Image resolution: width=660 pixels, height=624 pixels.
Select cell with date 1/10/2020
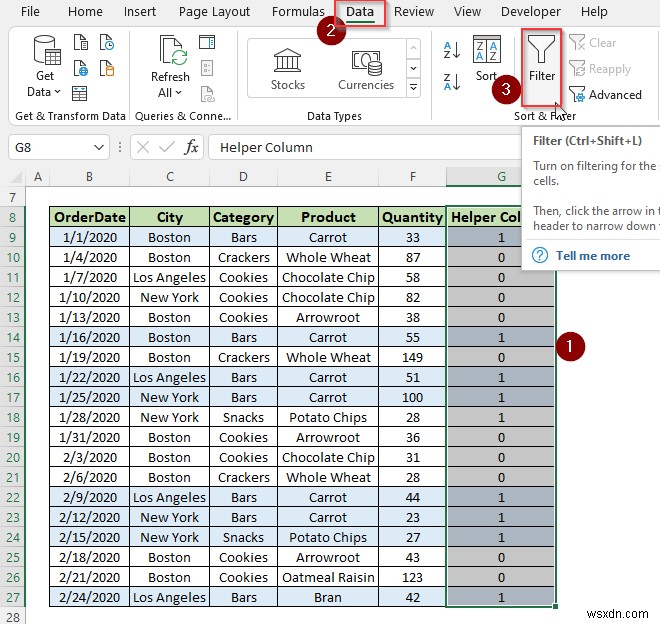(89, 297)
